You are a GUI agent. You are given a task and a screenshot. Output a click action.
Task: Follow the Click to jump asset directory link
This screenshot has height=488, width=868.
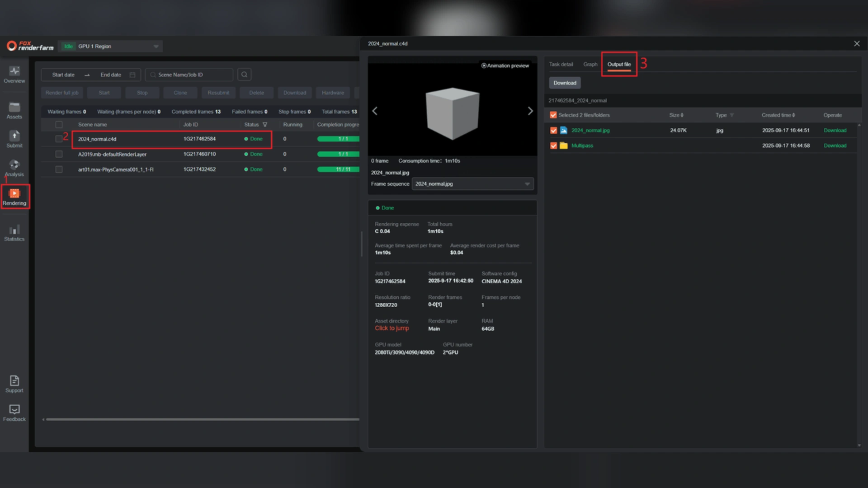pyautogui.click(x=392, y=328)
